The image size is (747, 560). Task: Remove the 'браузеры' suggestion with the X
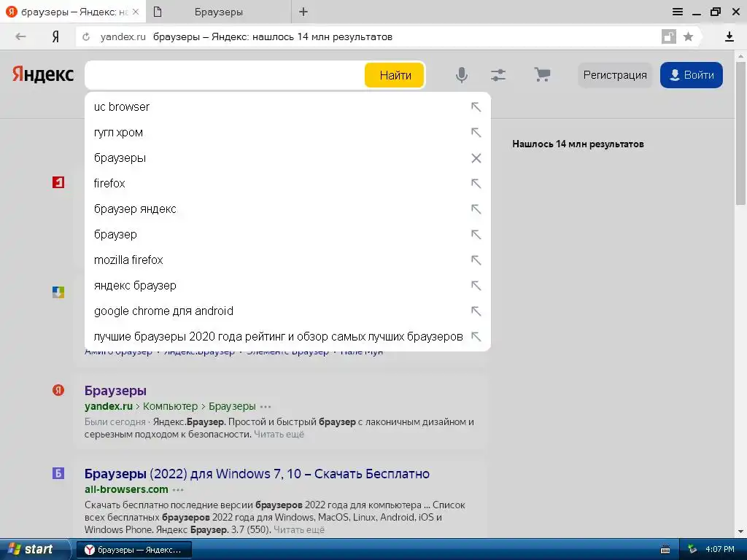[476, 158]
